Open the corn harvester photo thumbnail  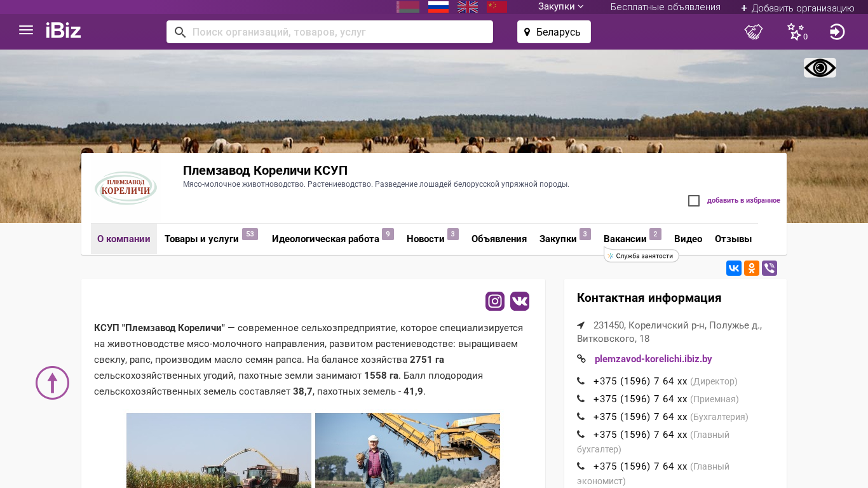219,451
